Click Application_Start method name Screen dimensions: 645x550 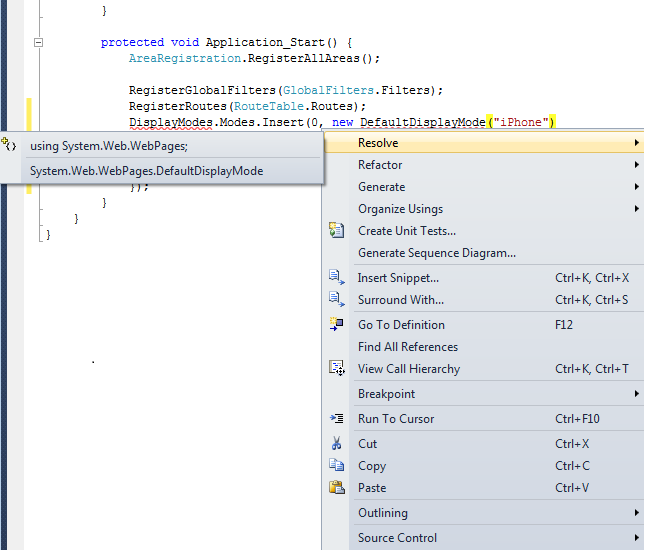click(265, 42)
